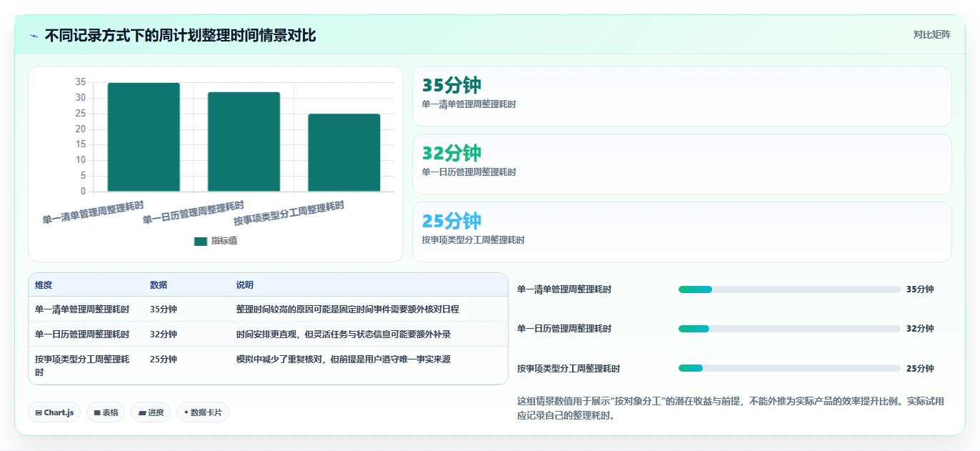Click the progress bar for 单一清单管理周整理耗时

tap(789, 289)
